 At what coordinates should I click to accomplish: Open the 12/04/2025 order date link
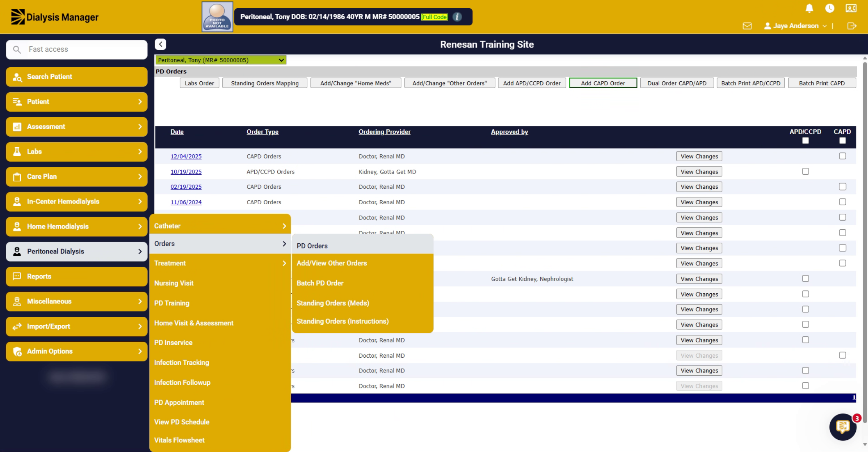pyautogui.click(x=186, y=156)
